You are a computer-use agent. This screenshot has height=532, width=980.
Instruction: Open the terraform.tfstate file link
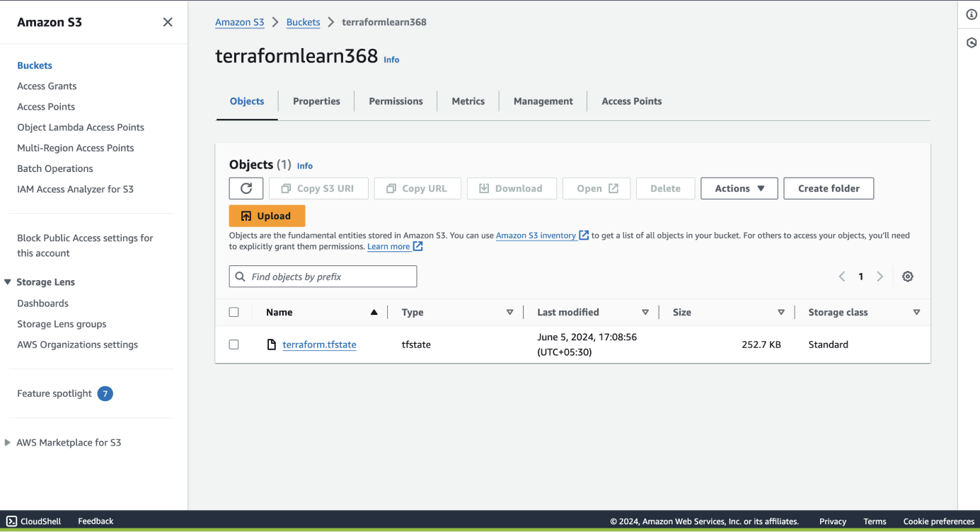[319, 345]
